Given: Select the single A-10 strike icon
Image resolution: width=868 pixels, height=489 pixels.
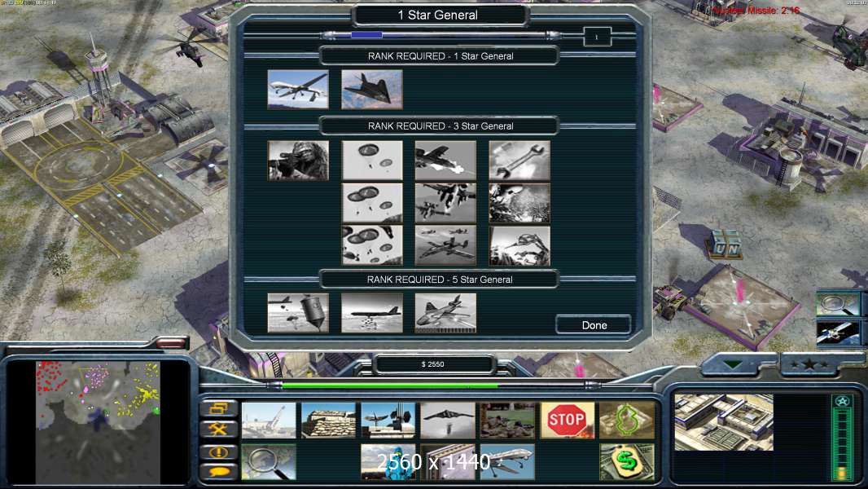Looking at the screenshot, I should (445, 161).
